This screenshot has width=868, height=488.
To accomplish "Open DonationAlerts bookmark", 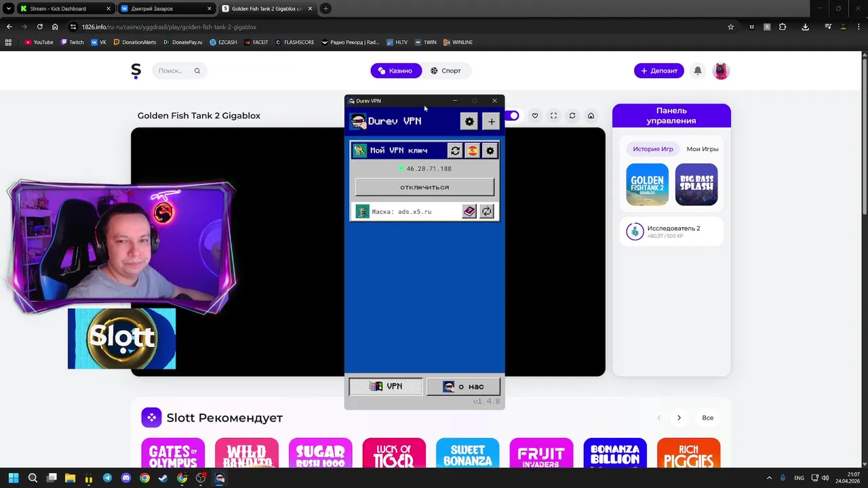I will (135, 42).
